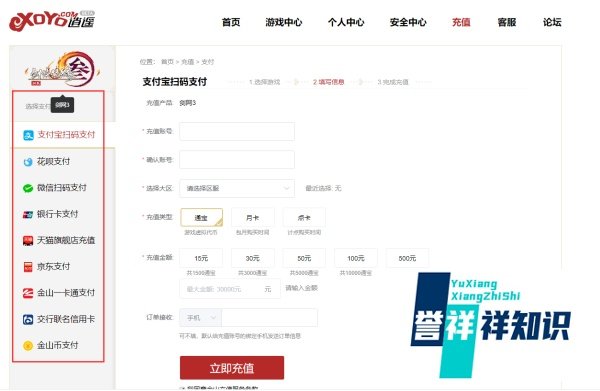Click the Alipay scan payment icon

(x=28, y=135)
